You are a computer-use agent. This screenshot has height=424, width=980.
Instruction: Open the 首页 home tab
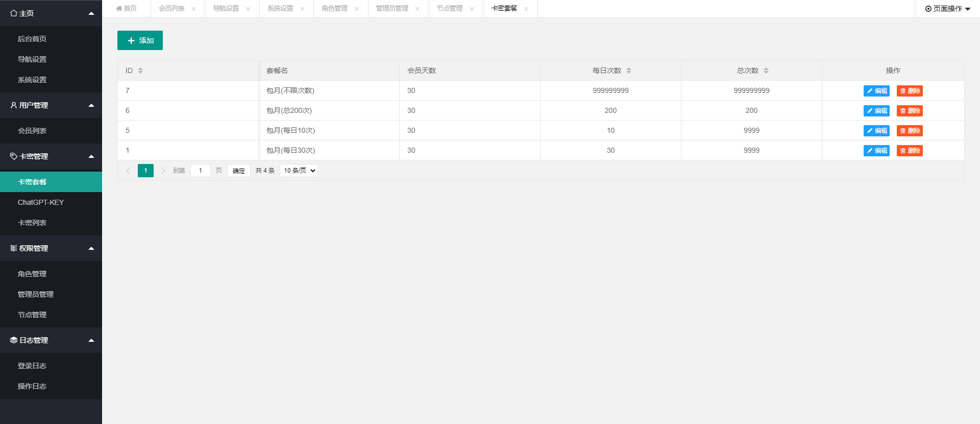[127, 9]
